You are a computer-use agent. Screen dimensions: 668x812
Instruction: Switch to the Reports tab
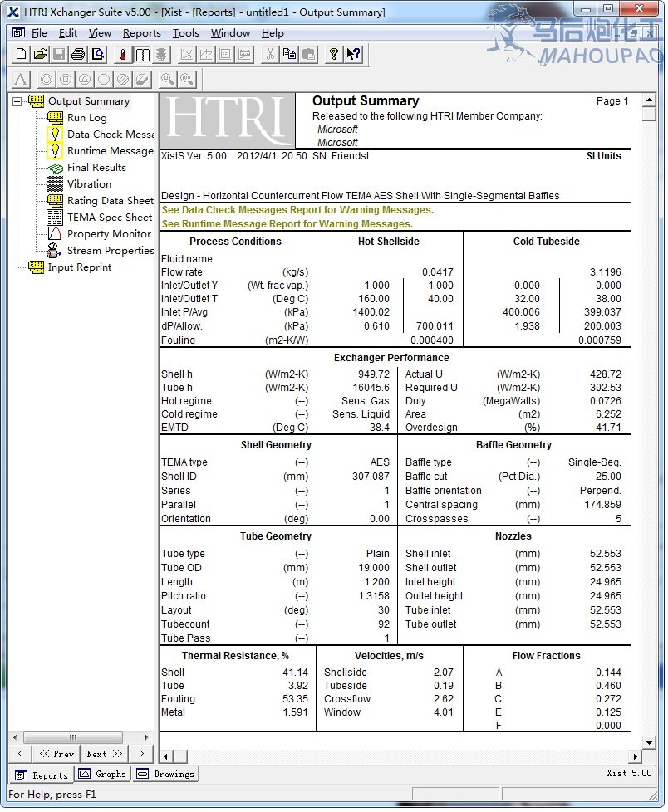(x=42, y=775)
